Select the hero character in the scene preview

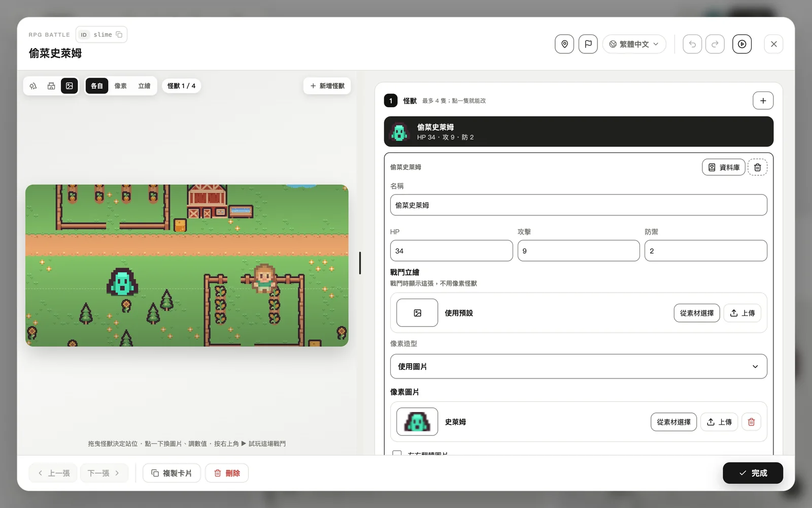tap(264, 278)
